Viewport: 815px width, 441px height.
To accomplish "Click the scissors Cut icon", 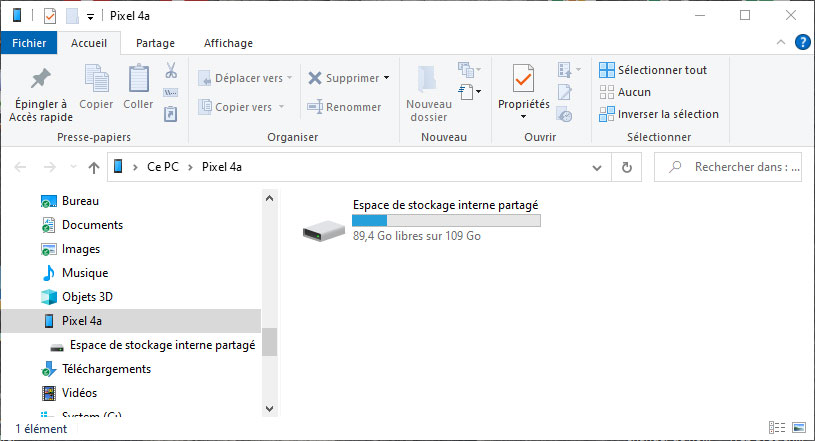I will [x=170, y=70].
